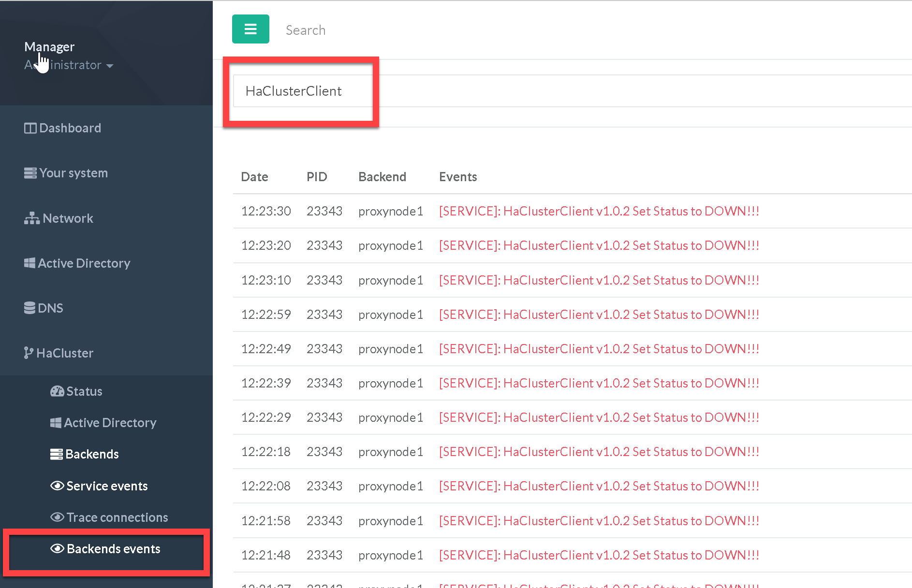This screenshot has height=588, width=912.
Task: Click the top Search field
Action: tap(306, 30)
